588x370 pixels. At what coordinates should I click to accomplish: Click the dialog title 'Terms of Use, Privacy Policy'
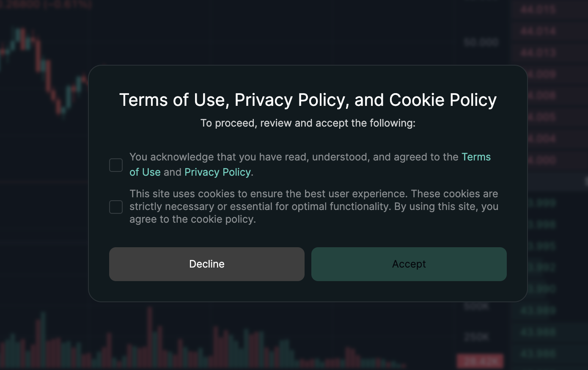point(308,100)
